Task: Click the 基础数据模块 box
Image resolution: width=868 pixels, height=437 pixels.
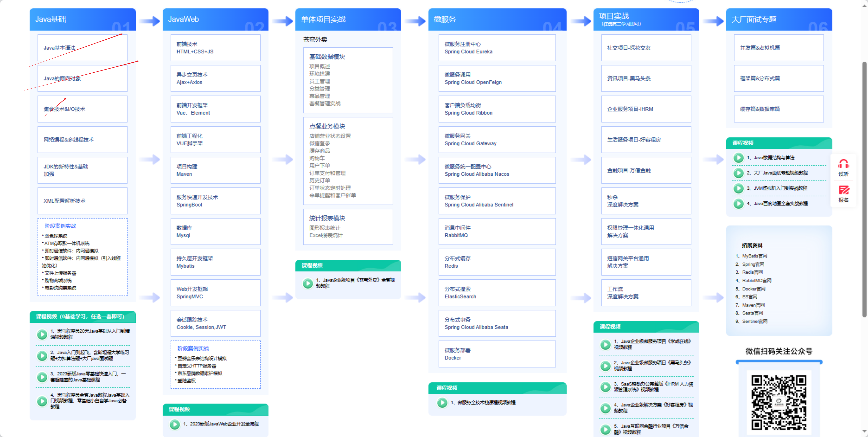Action: pyautogui.click(x=348, y=80)
